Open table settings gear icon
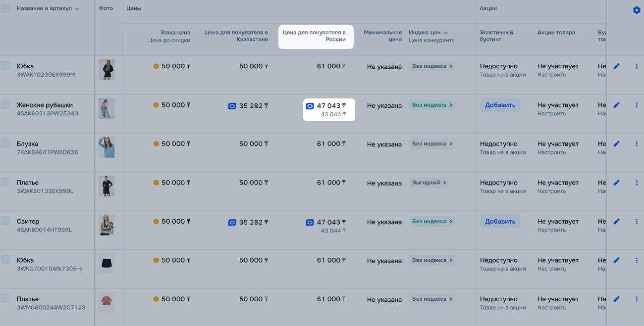 point(637,10)
